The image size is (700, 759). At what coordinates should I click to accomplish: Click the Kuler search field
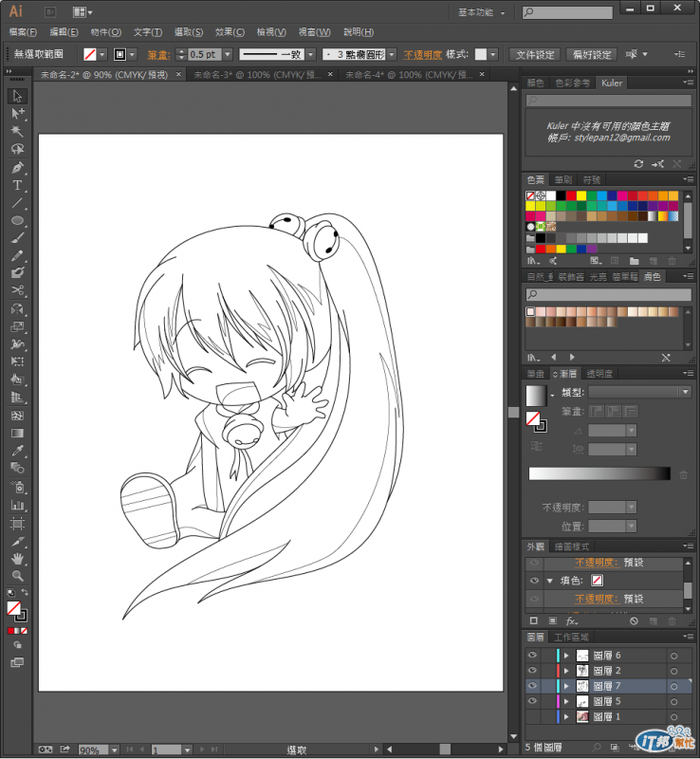pos(609,101)
